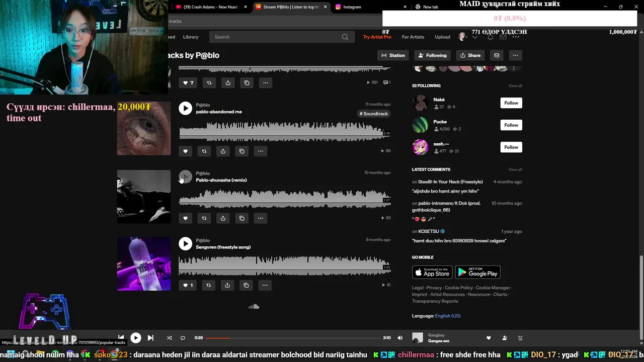This screenshot has height=362, width=644.
Task: Open the next up queue icon
Action: (520, 338)
